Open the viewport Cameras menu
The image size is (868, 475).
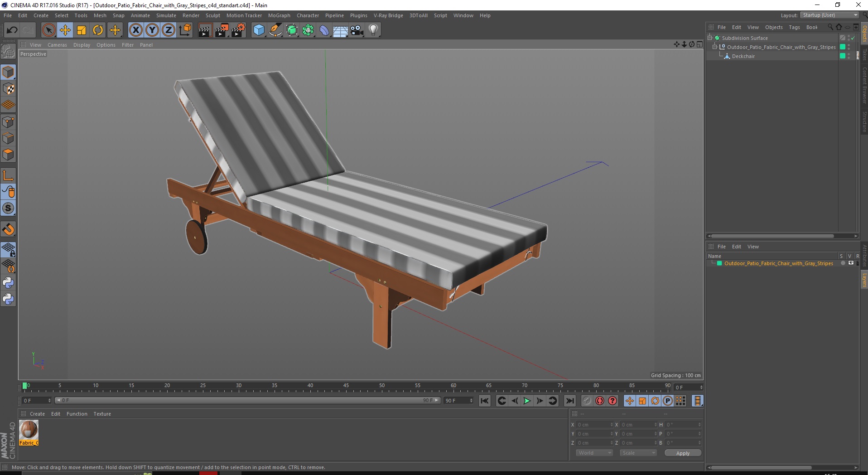[57, 45]
